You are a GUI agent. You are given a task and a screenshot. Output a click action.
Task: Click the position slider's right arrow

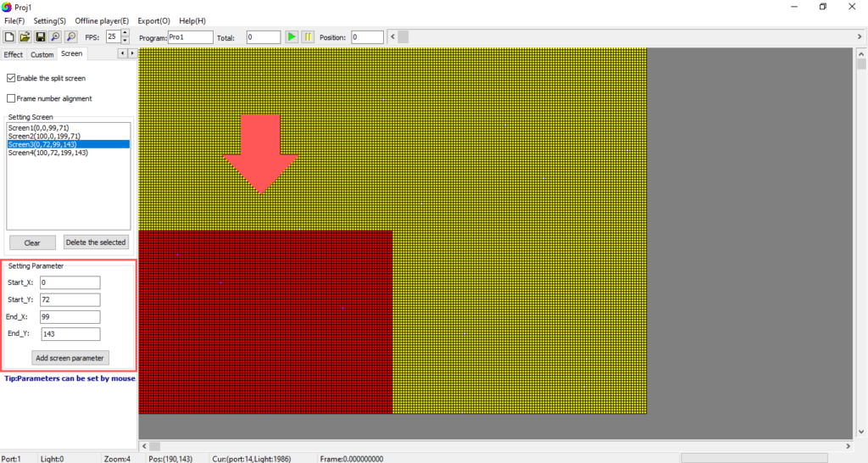[860, 36]
